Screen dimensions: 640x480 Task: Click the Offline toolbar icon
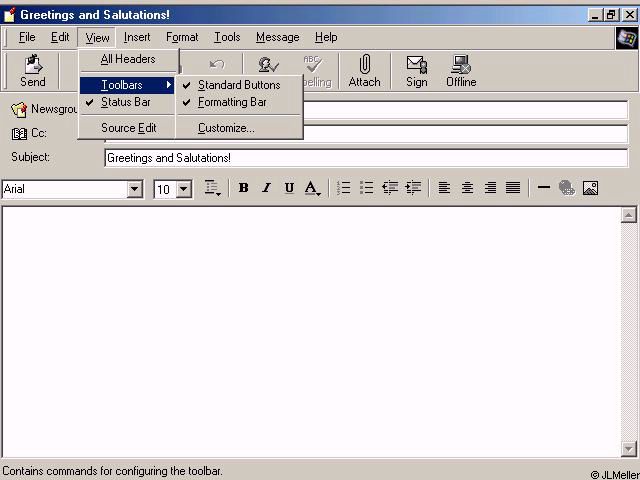tap(461, 71)
